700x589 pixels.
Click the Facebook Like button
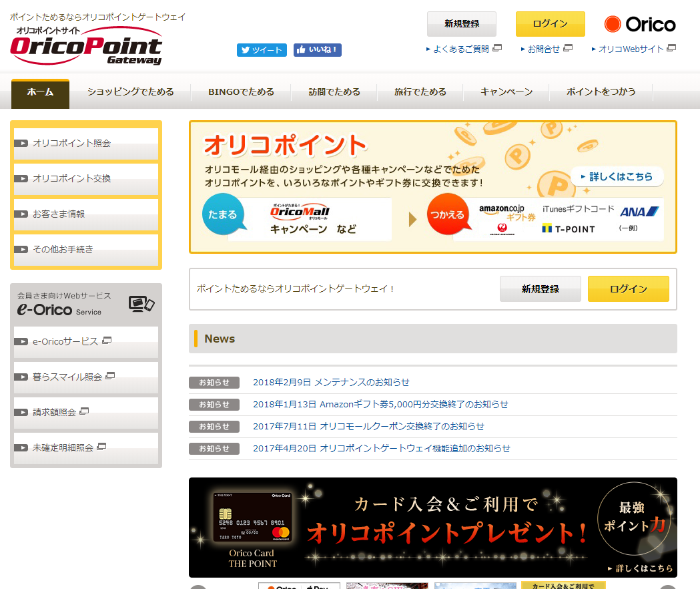(318, 50)
